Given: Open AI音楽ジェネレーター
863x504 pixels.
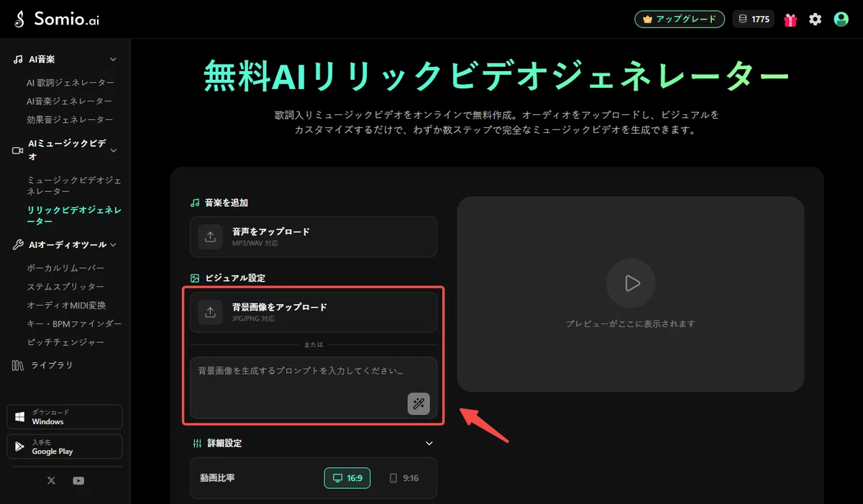Looking at the screenshot, I should pos(70,101).
